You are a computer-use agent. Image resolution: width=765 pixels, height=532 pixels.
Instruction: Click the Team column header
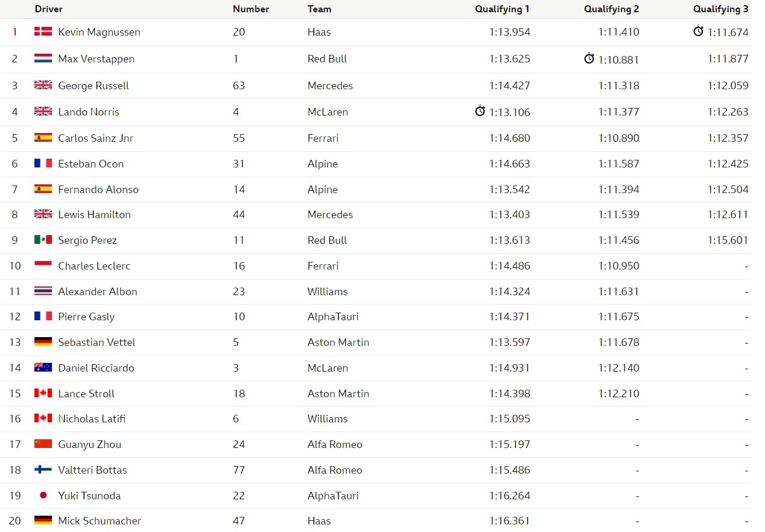click(319, 9)
